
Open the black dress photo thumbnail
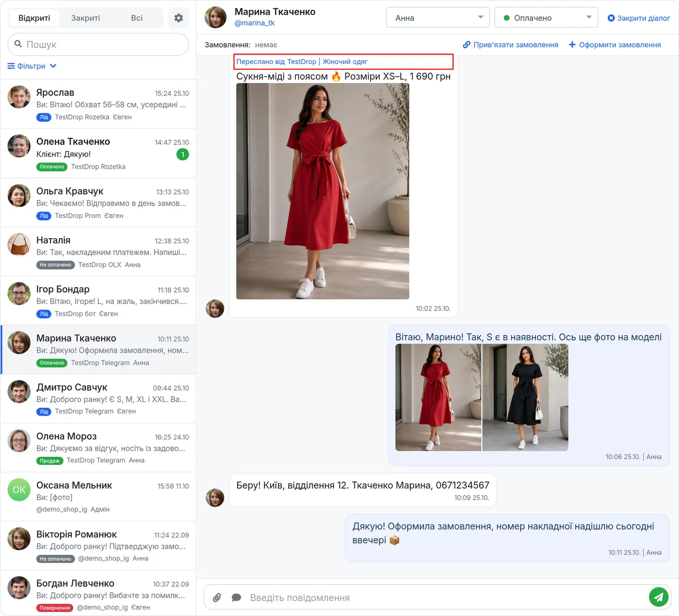coord(525,397)
